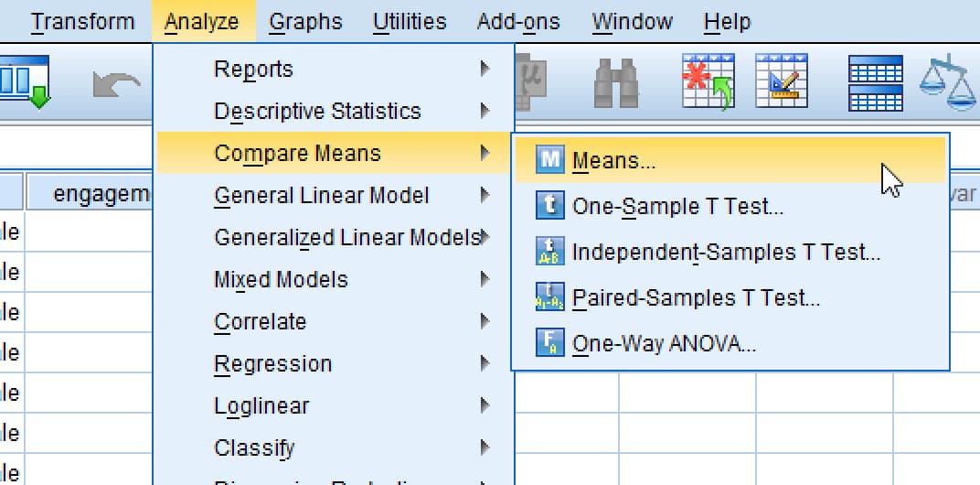The width and height of the screenshot is (980, 485).
Task: Click the Split File toolbar icon
Action: (x=875, y=83)
